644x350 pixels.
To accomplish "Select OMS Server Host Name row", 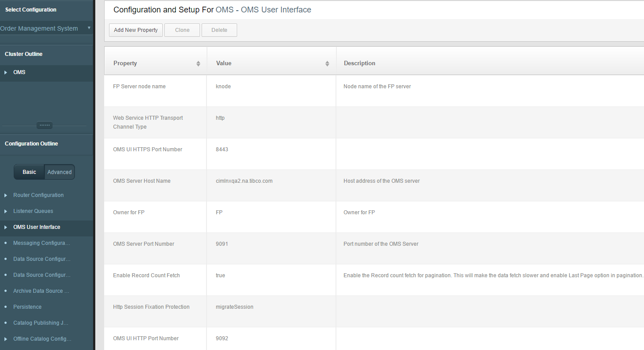I will pos(374,185).
